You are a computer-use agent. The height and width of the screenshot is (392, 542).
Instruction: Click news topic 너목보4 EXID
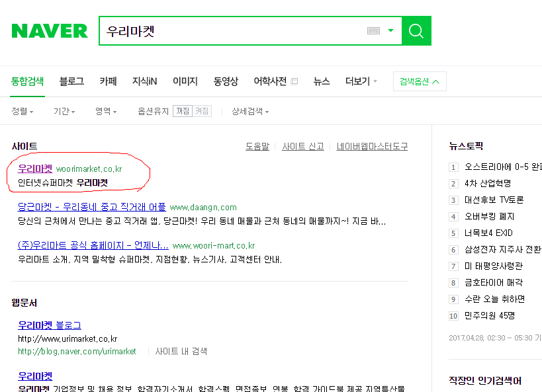(488, 233)
